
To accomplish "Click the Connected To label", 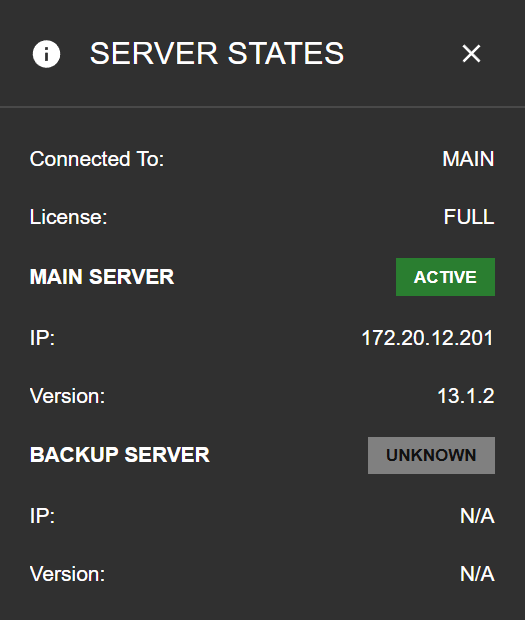I will [97, 159].
